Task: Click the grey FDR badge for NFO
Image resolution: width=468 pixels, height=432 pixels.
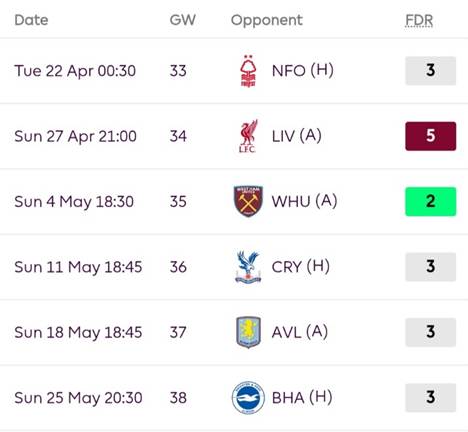Action: click(431, 71)
